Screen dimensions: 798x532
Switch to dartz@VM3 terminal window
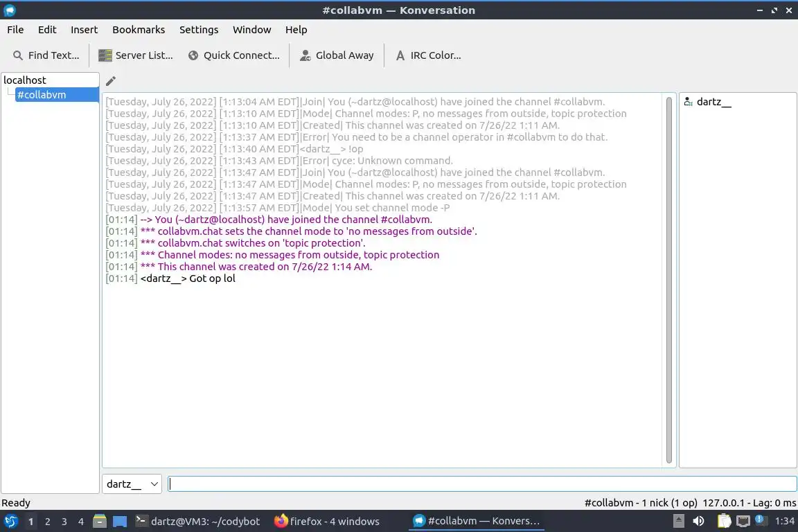[x=197, y=522]
